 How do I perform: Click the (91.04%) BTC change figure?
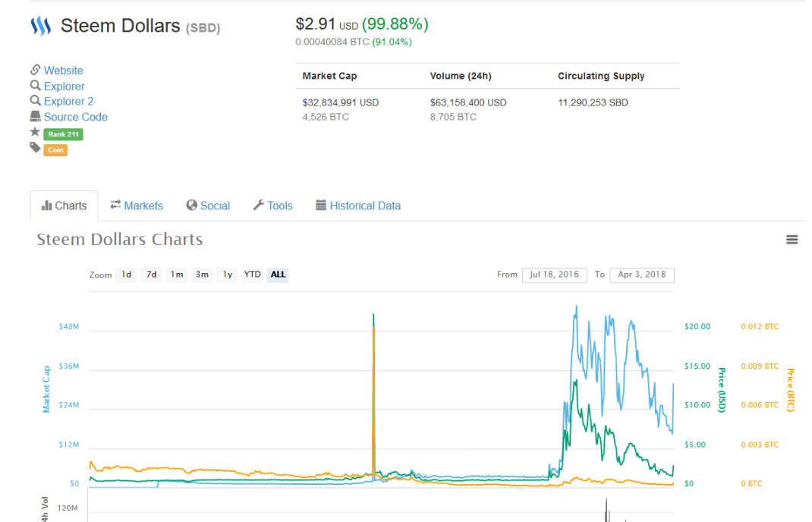click(392, 42)
